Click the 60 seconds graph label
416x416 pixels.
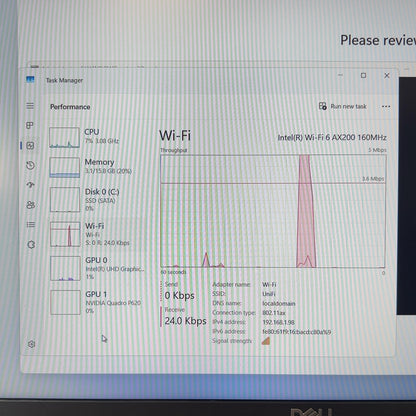(x=174, y=272)
